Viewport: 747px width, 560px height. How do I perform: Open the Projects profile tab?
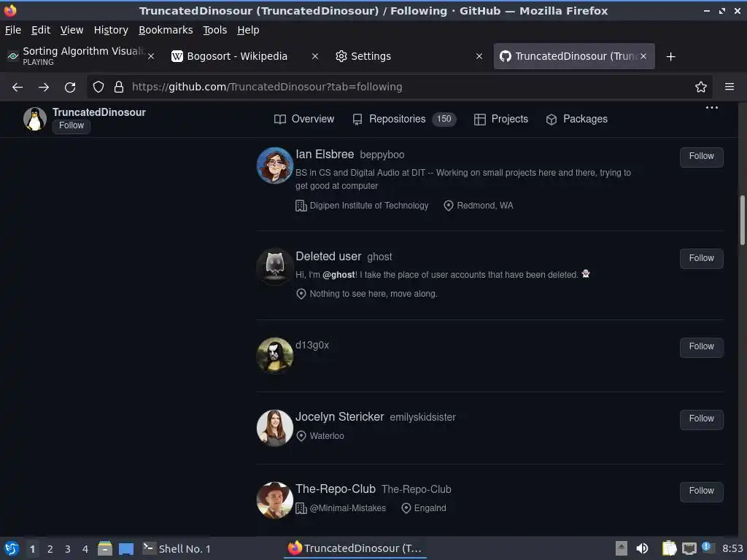(501, 119)
